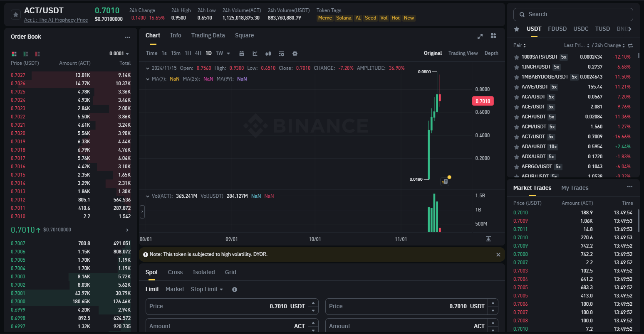Select FDUSD quote currency tab

pos(557,29)
